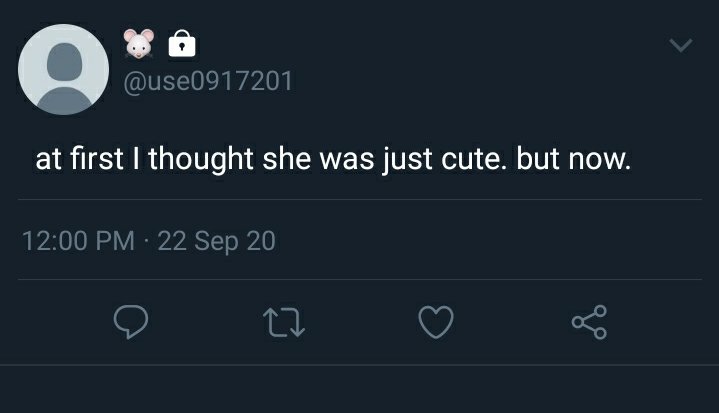Viewport: 719px width, 413px height.
Task: Click the padlock protected account icon
Action: pos(182,44)
